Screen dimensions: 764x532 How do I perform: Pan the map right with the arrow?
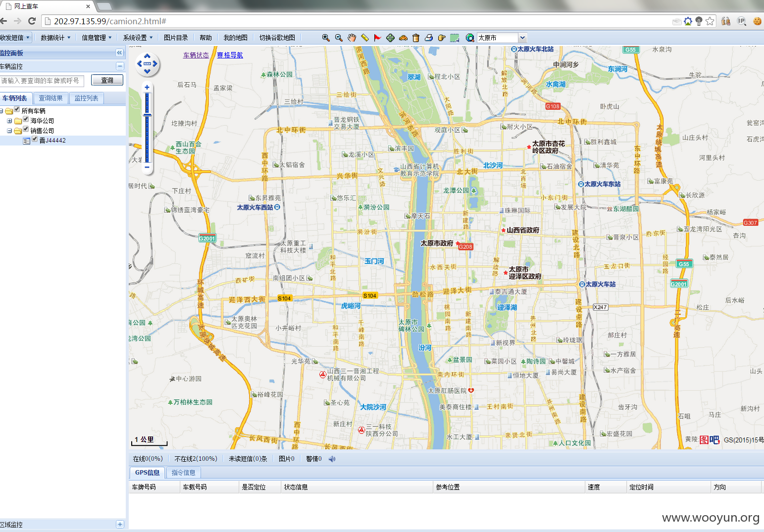[x=155, y=64]
